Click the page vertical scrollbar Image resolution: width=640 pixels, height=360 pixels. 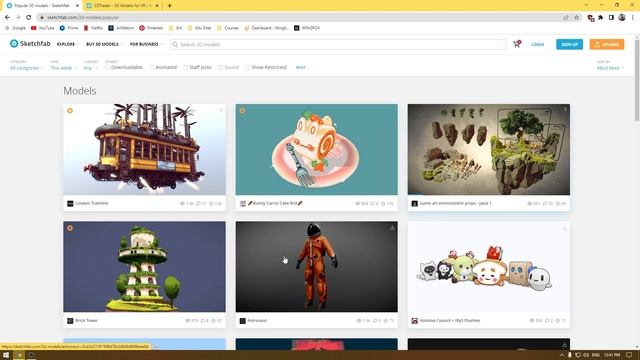coord(637,80)
